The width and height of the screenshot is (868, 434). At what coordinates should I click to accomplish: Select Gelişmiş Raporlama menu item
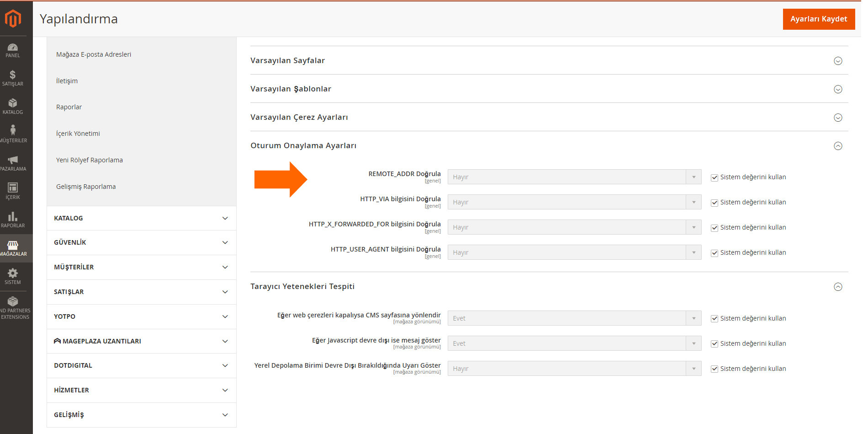[x=86, y=187]
